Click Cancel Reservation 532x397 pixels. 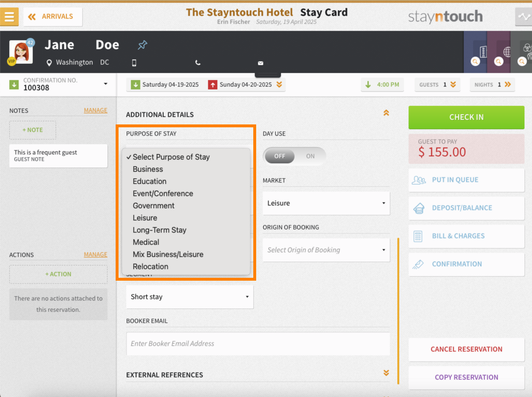(x=466, y=350)
